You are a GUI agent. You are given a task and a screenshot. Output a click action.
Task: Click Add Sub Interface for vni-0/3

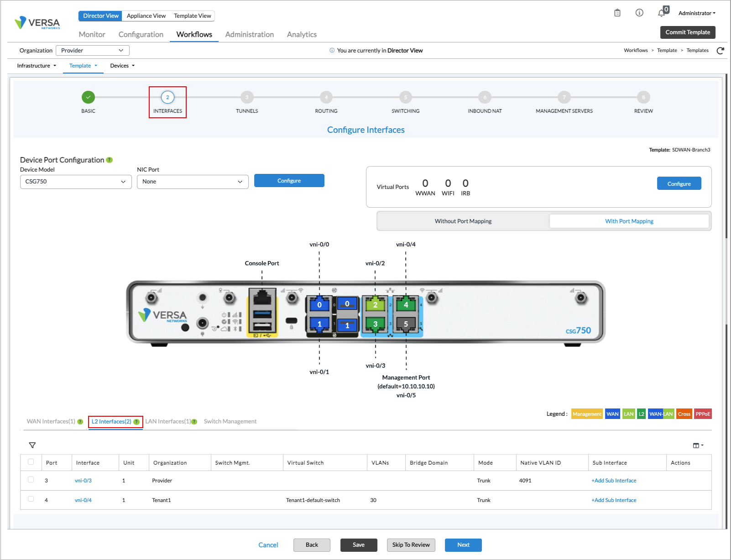[x=614, y=481]
